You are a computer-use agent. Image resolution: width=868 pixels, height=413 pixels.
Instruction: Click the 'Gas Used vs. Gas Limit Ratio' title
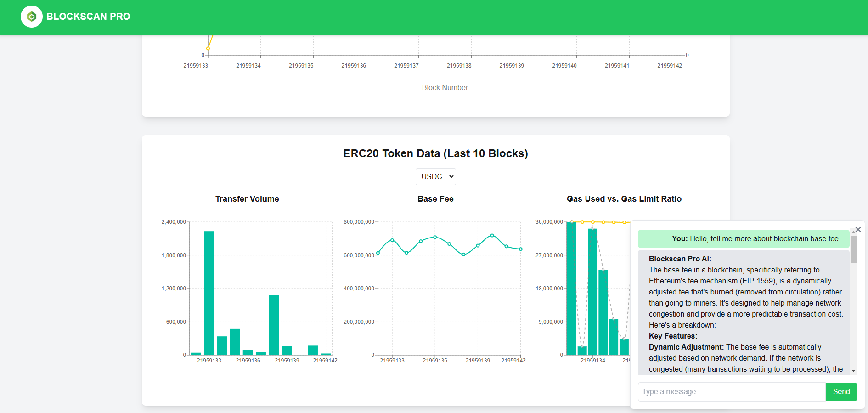point(624,199)
